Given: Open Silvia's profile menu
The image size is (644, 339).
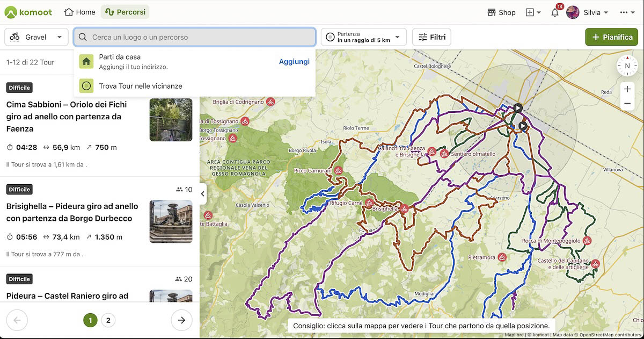Looking at the screenshot, I should (587, 12).
